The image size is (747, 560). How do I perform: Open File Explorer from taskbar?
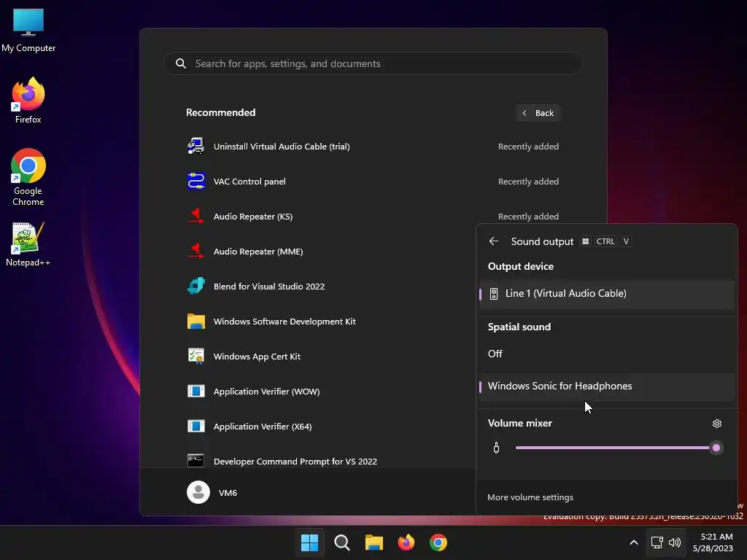(374, 542)
